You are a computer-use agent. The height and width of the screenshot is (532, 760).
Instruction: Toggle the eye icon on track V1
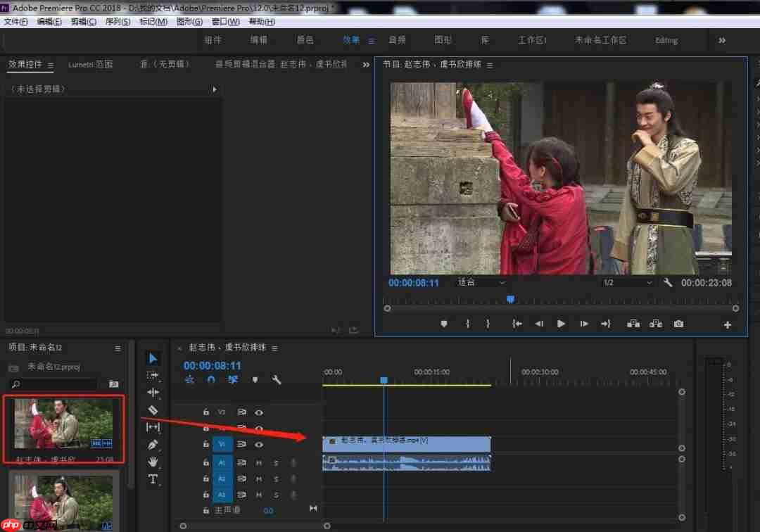pos(258,444)
